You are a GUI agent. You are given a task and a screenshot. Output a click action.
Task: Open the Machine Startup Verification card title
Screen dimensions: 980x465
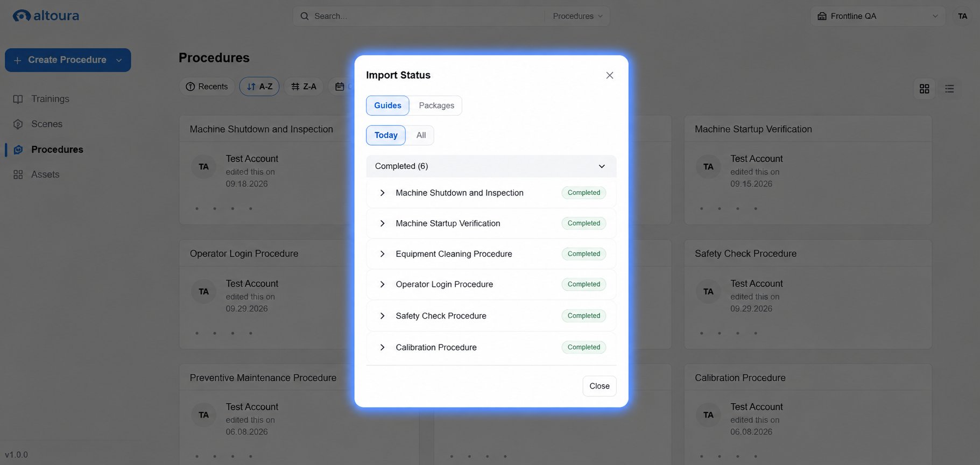click(753, 129)
